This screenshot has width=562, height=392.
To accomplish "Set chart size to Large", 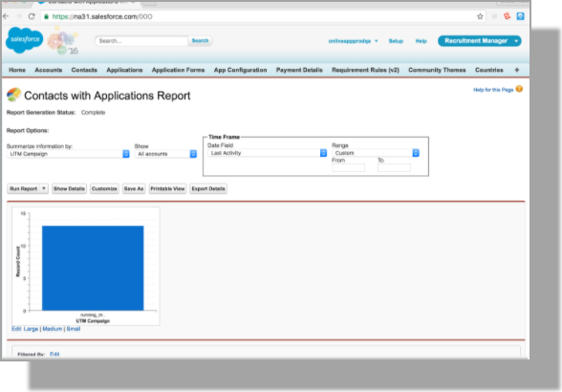I will 31,329.
